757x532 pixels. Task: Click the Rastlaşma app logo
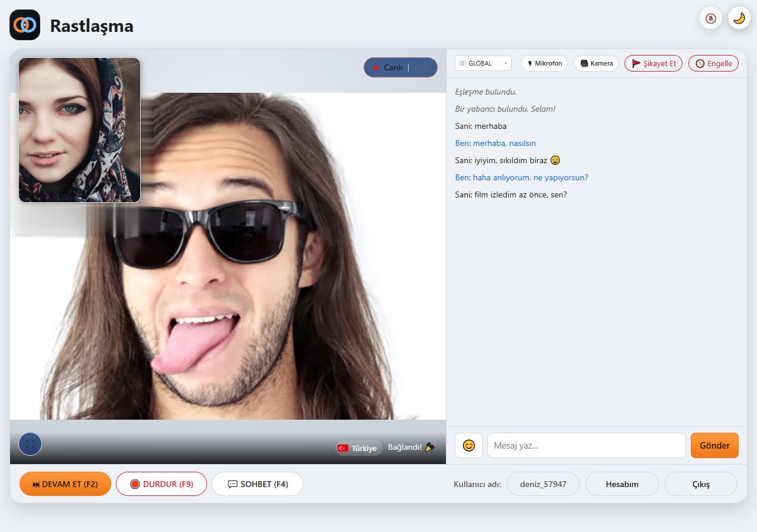25,25
